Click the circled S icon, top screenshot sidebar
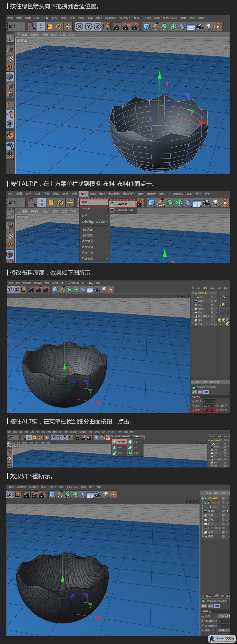 (x=10, y=123)
